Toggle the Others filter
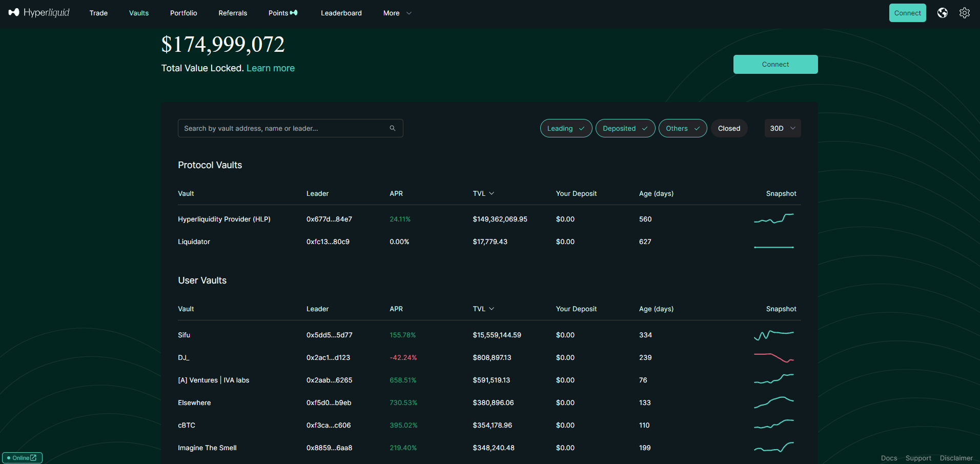Image resolution: width=980 pixels, height=464 pixels. coord(683,128)
